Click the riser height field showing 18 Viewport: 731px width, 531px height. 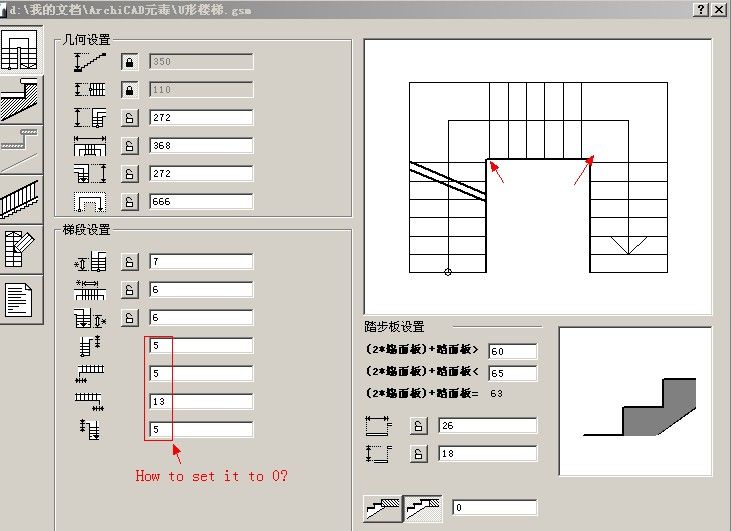pyautogui.click(x=488, y=454)
